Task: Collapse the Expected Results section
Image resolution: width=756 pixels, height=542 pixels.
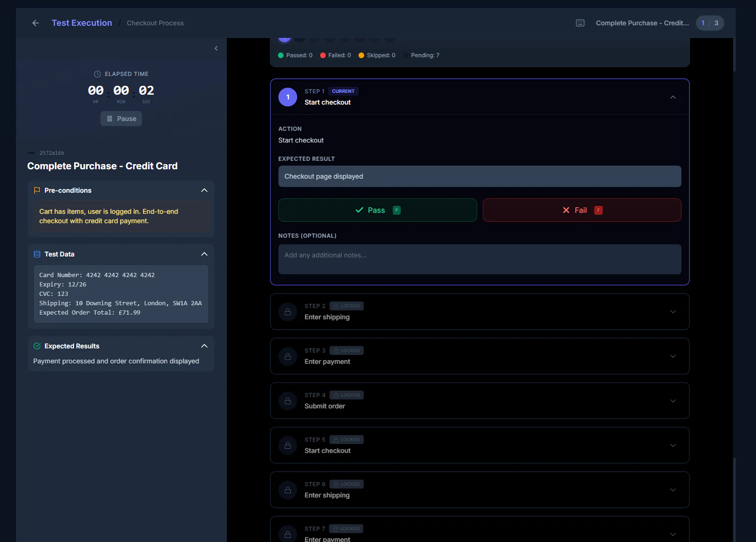Action: pos(204,346)
